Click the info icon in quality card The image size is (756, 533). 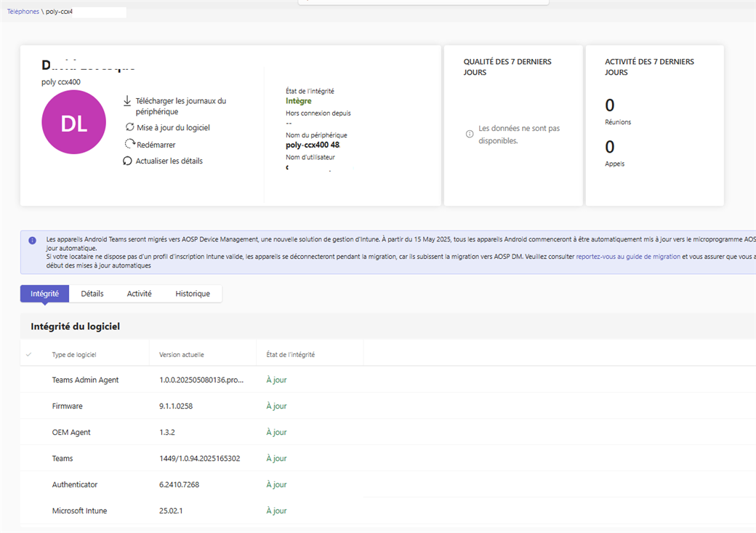pyautogui.click(x=470, y=134)
